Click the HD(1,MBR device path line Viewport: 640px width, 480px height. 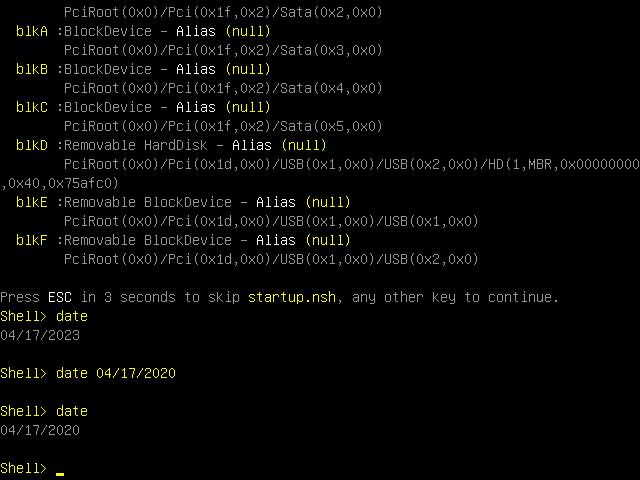[x=352, y=164]
